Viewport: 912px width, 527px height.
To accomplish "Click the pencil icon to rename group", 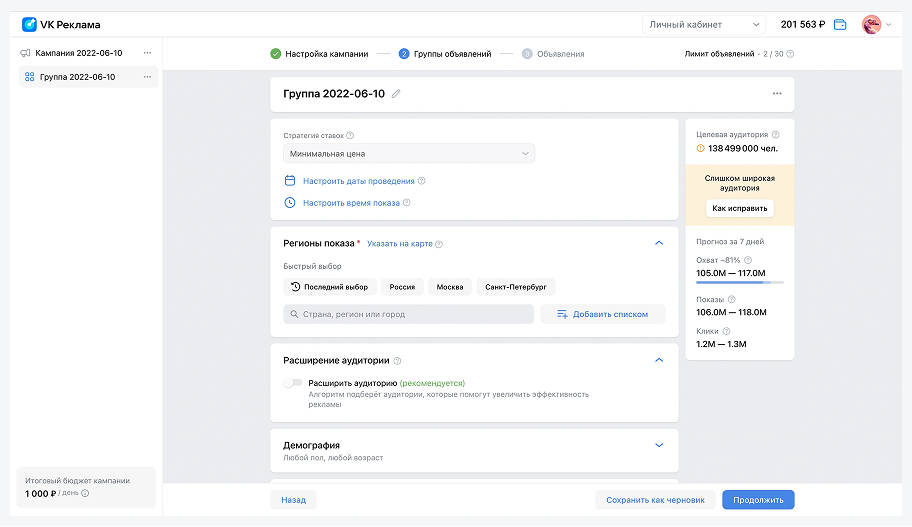I will 396,94.
